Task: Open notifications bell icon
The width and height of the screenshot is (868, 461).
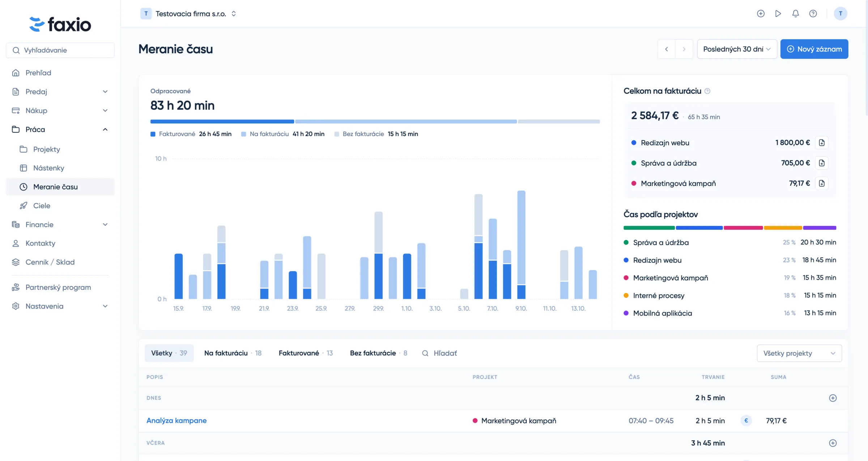Action: 795,14
